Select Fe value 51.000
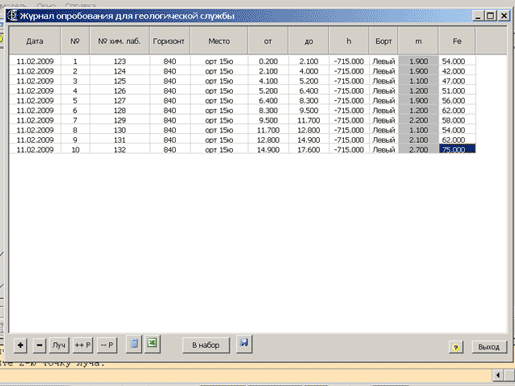Screen dimensions: 515x386 457,91
